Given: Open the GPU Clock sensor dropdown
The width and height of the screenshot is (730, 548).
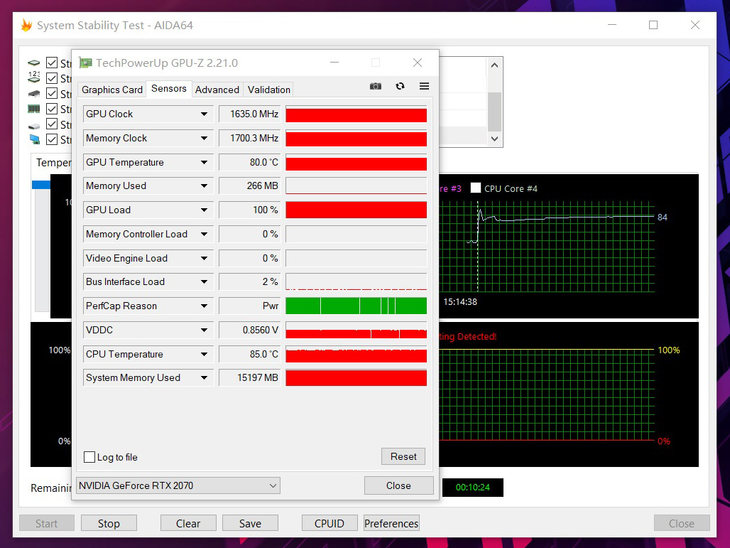Looking at the screenshot, I should point(204,114).
